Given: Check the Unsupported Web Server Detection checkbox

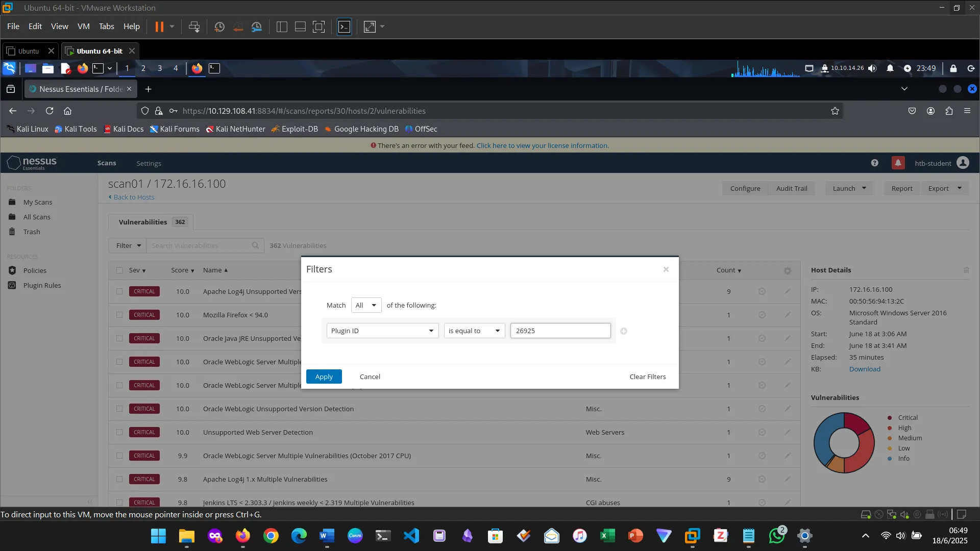Looking at the screenshot, I should 119,432.
